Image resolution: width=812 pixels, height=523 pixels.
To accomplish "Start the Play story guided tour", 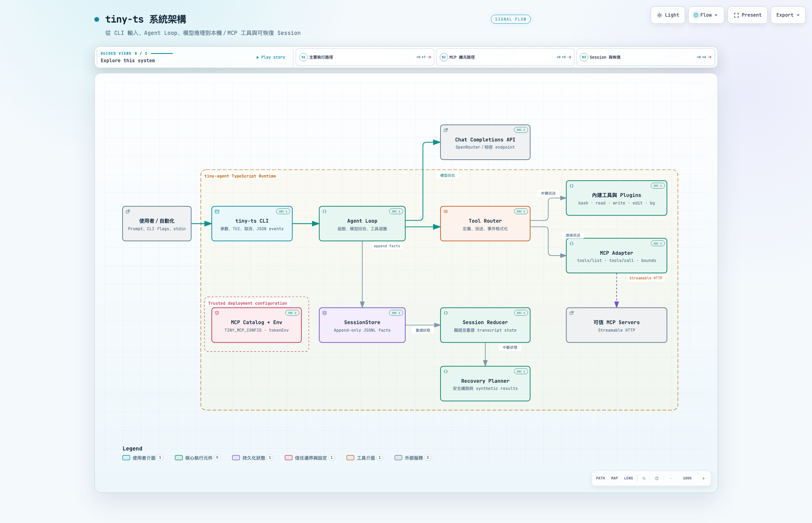I will [271, 57].
